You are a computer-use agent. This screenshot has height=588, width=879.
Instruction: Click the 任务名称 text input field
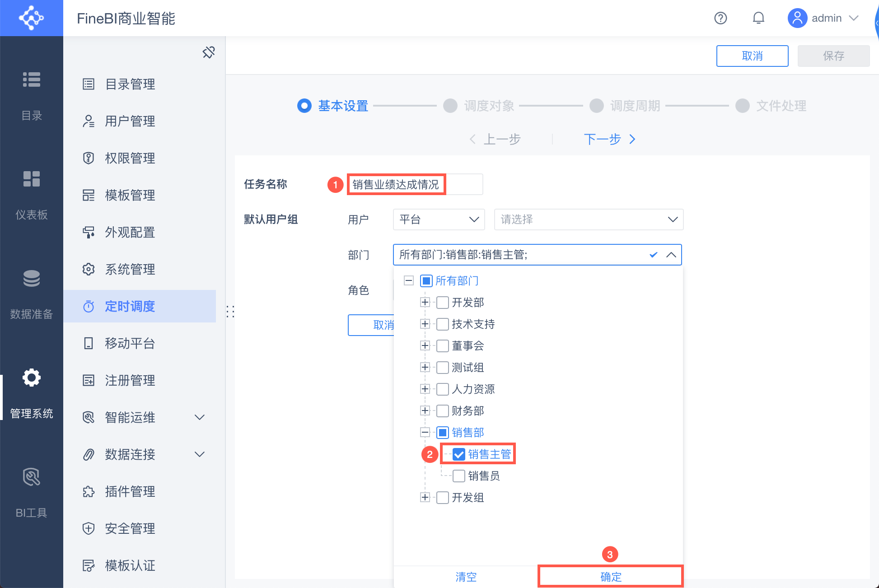click(x=415, y=184)
